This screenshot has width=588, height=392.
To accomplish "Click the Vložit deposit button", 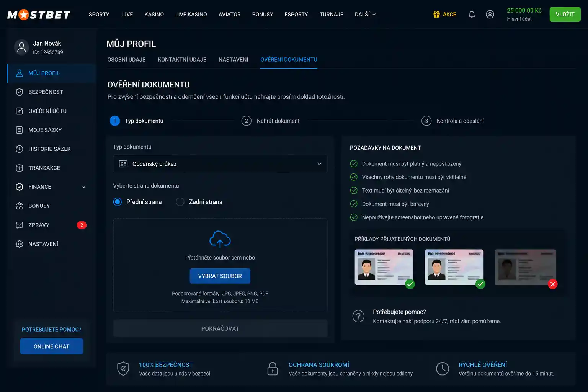I will tap(565, 15).
